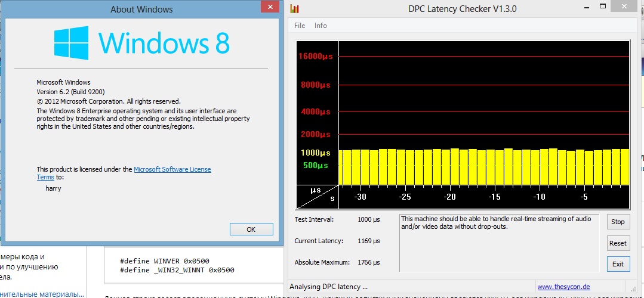Click the yellow 1000µs axis label

click(315, 153)
